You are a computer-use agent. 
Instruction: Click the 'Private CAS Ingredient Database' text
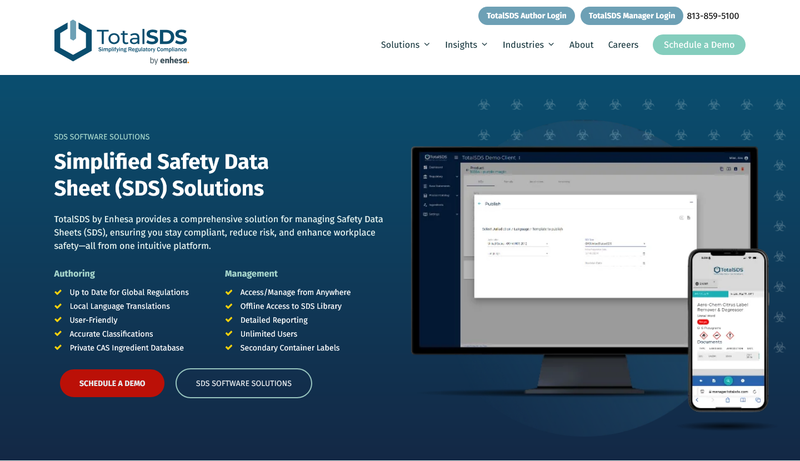pos(127,348)
